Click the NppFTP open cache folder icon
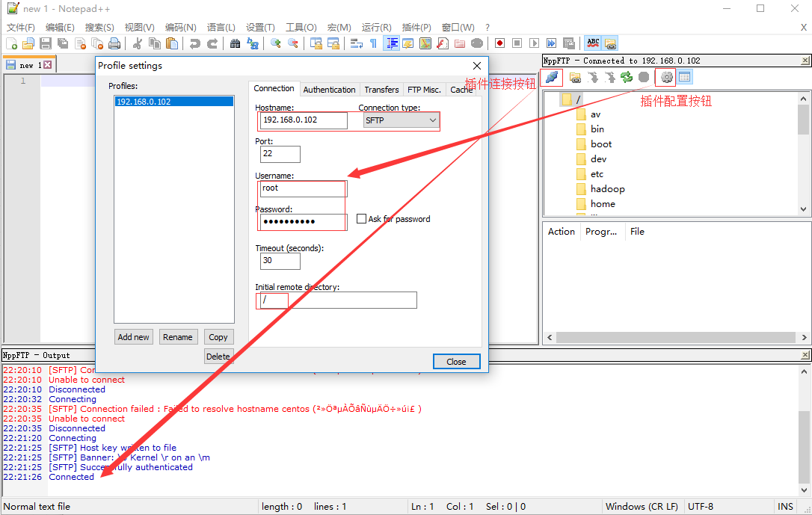This screenshot has height=515, width=812. 575,77
